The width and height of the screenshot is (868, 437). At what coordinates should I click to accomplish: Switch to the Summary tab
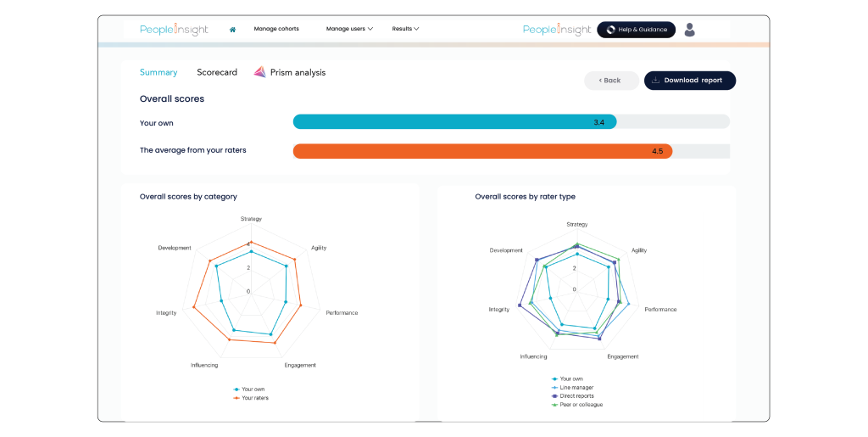pyautogui.click(x=159, y=72)
